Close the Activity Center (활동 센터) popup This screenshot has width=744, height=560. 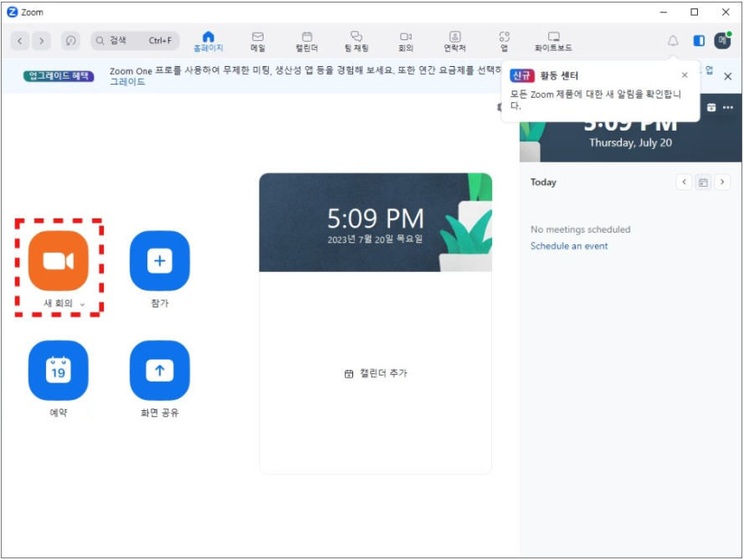(x=685, y=75)
